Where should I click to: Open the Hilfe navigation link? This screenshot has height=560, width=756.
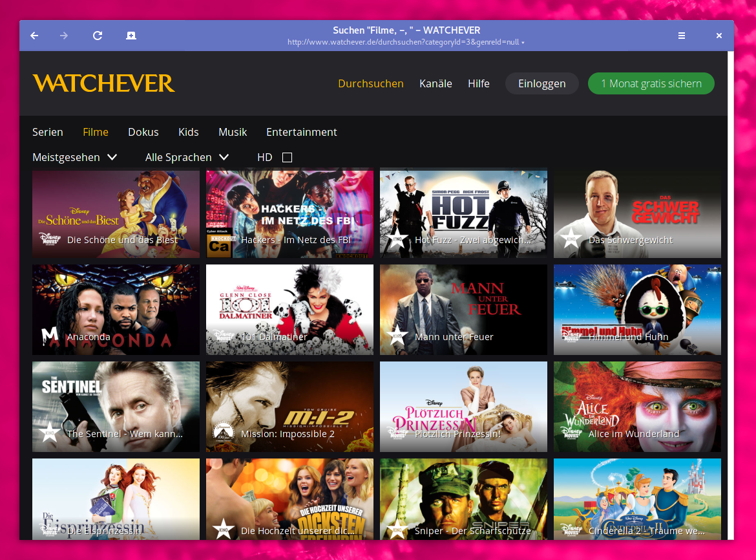pyautogui.click(x=479, y=83)
